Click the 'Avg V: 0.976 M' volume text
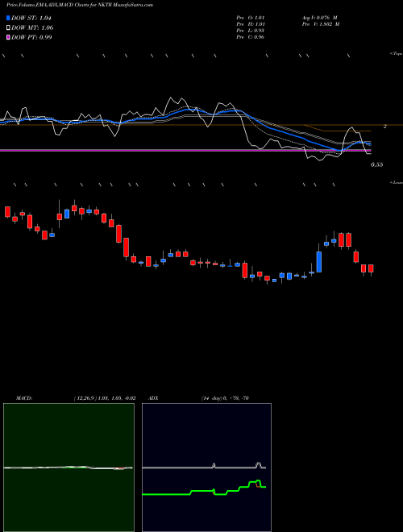Image resolution: width=403 pixels, height=532 pixels. pos(319,18)
